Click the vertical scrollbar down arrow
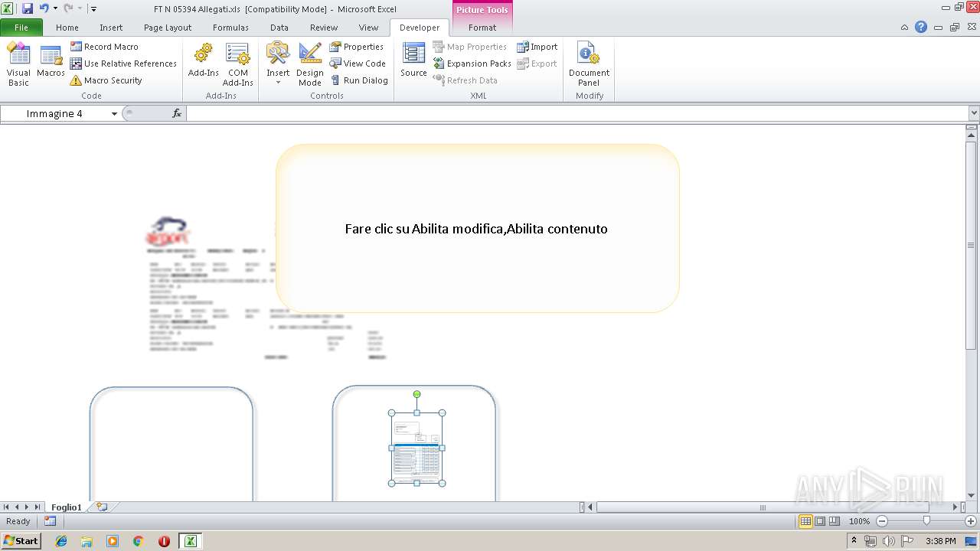This screenshot has height=551, width=980. coord(972,495)
